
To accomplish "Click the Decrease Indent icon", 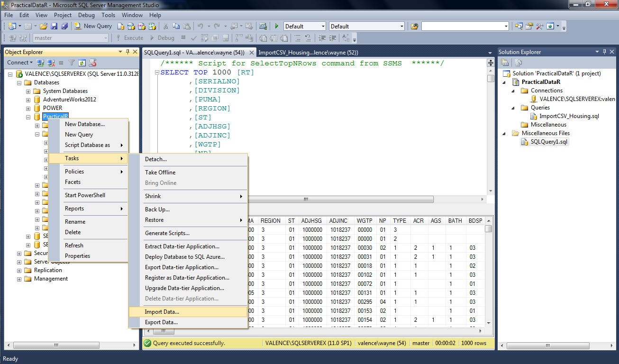I will (322, 38).
